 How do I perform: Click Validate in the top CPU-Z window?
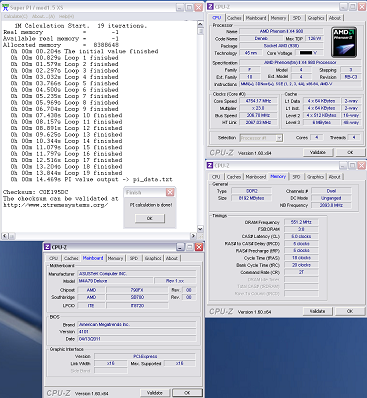tap(318, 152)
